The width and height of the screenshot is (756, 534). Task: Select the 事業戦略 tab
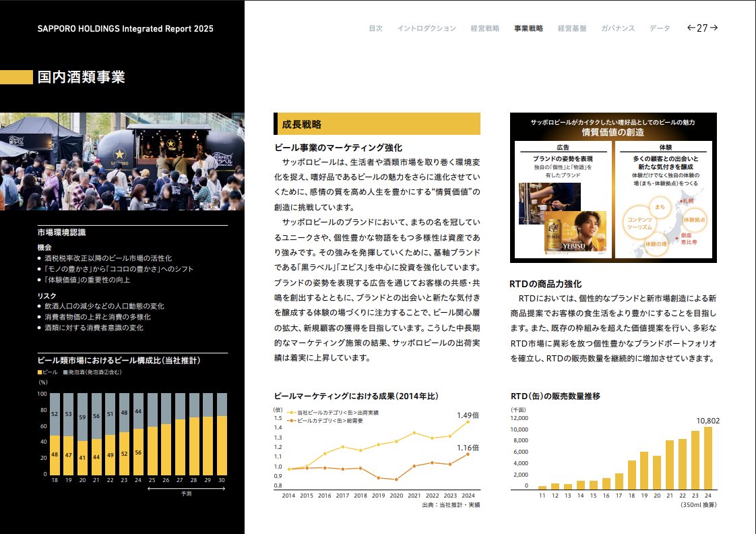tap(528, 29)
